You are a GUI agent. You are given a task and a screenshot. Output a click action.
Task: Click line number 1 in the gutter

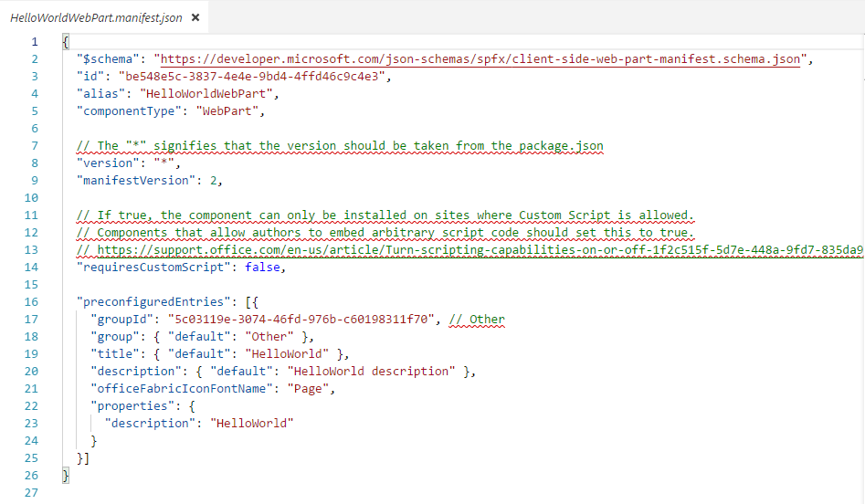35,42
